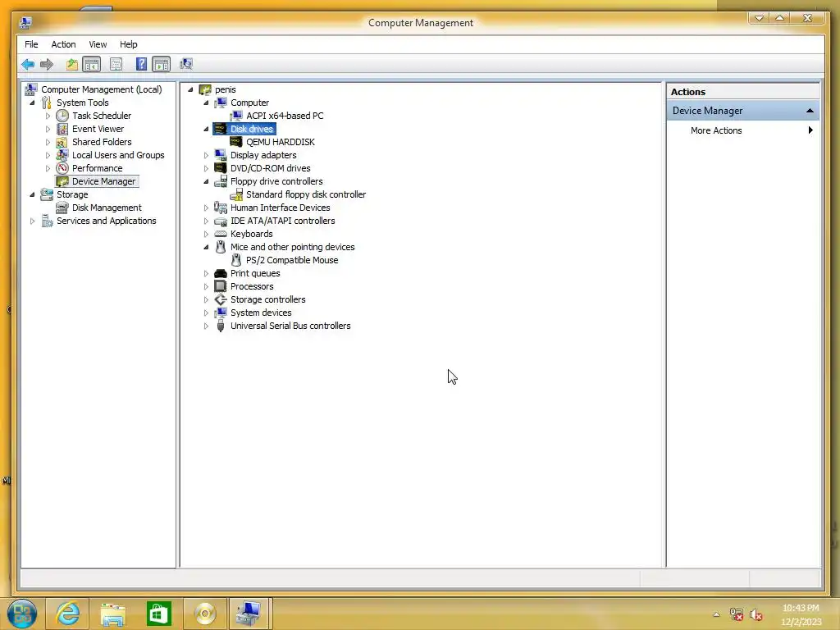Image resolution: width=840 pixels, height=630 pixels.
Task: Expand the Storage controllers node
Action: pos(206,299)
